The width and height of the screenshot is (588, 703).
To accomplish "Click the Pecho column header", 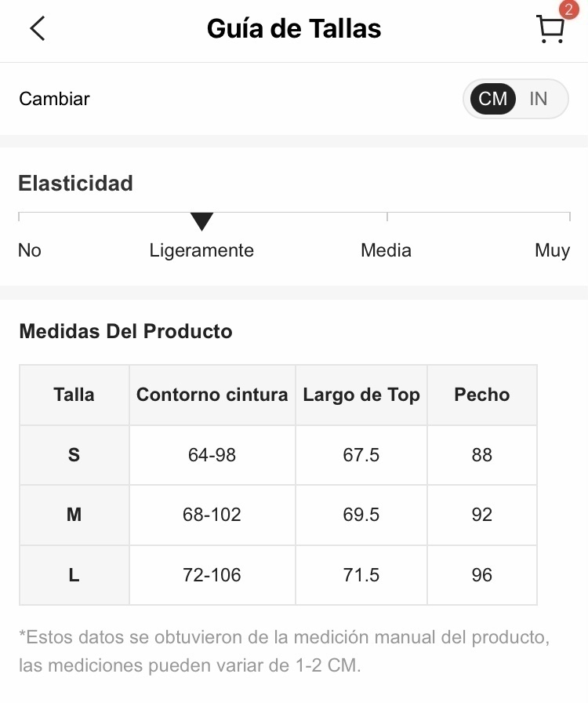I will 482,395.
